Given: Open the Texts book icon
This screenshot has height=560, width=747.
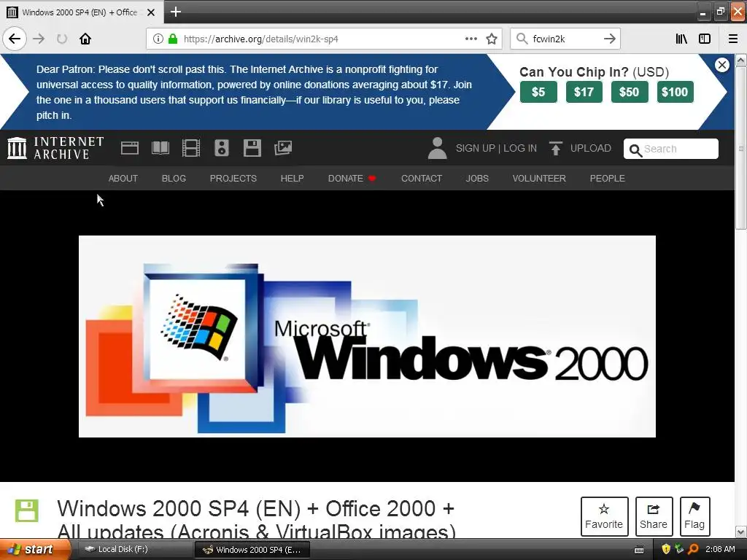Looking at the screenshot, I should pos(160,148).
